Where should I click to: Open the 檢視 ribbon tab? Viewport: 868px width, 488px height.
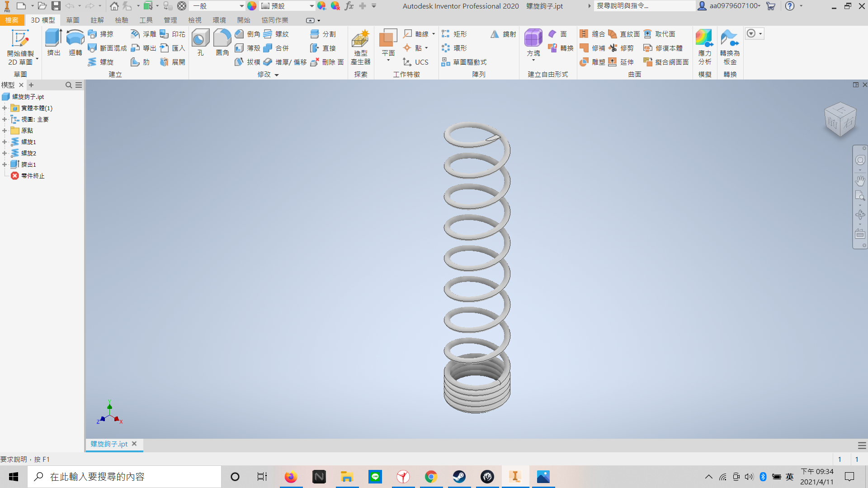tap(195, 20)
